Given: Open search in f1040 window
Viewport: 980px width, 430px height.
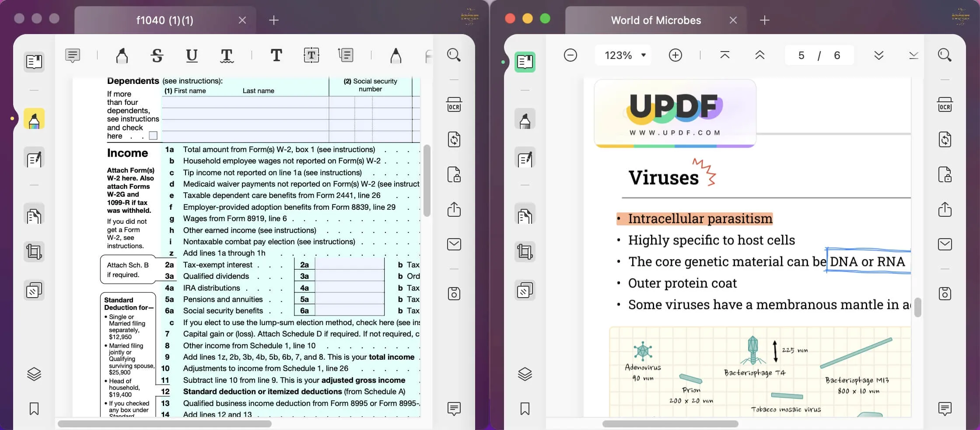Looking at the screenshot, I should point(454,55).
